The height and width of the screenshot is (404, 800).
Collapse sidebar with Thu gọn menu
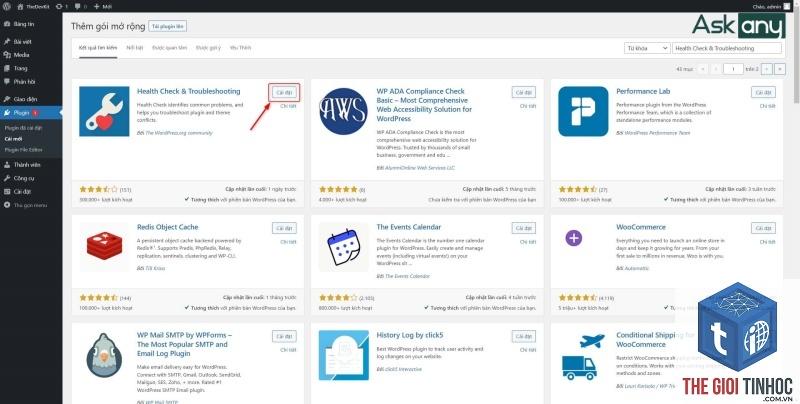pyautogui.click(x=26, y=205)
